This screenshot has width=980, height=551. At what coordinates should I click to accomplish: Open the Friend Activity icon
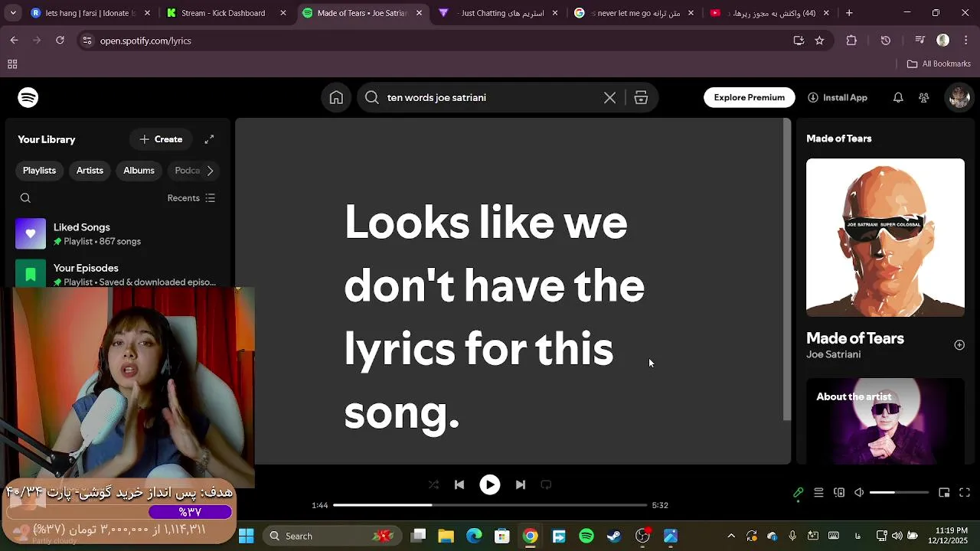(924, 97)
